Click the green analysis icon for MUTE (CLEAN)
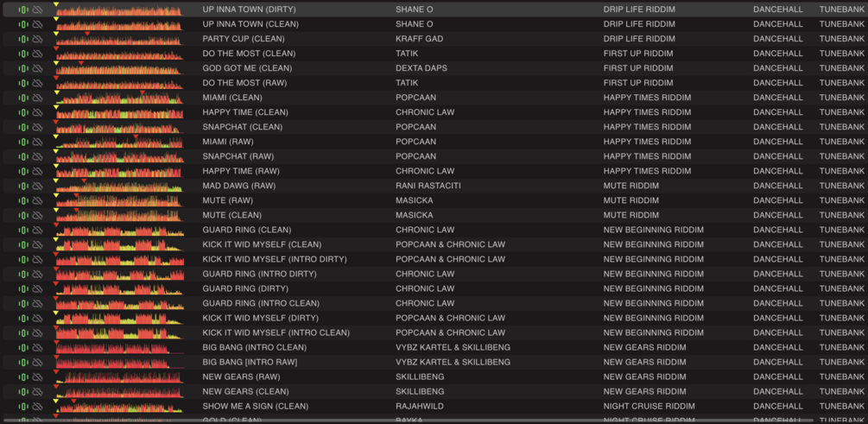Screen dimensions: 868x424 (x=23, y=215)
